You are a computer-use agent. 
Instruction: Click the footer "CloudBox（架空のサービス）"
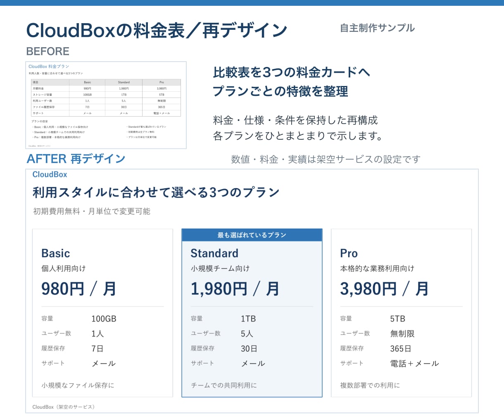click(x=65, y=407)
